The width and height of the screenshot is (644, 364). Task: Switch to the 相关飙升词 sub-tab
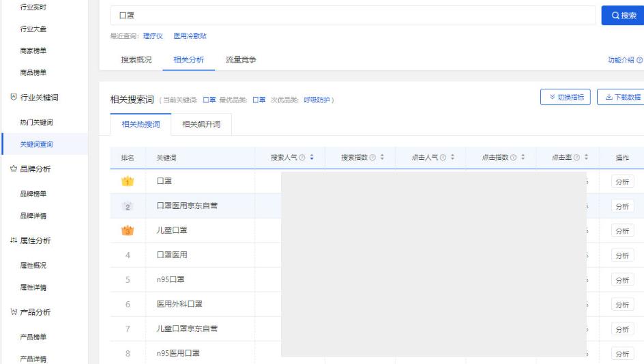[x=201, y=124]
